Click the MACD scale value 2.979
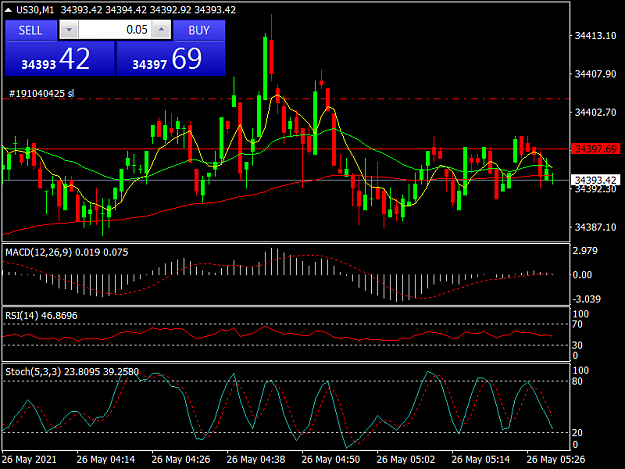Image resolution: width=625 pixels, height=469 pixels. [585, 251]
